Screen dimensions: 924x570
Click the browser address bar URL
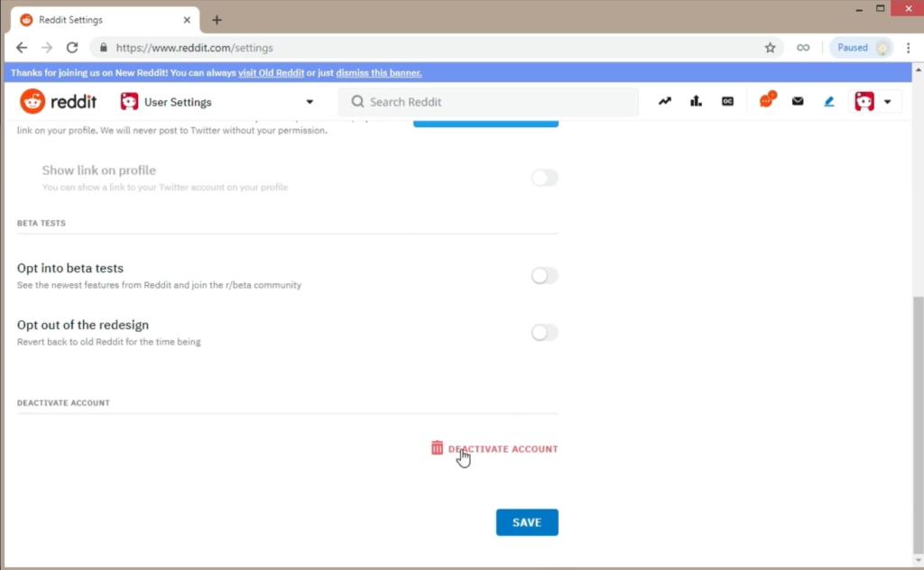tap(195, 48)
